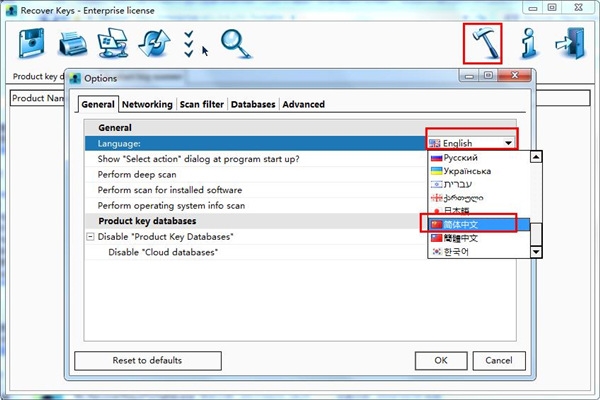Open Options via the hammer icon
This screenshot has height=400, width=600.
coord(483,43)
